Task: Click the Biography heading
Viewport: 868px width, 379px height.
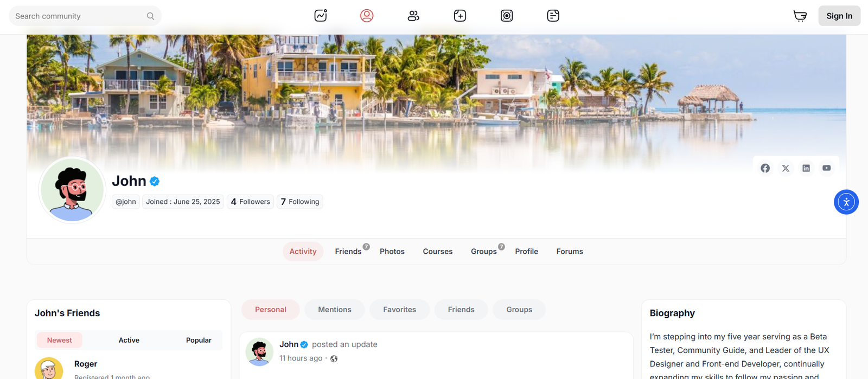Action: point(672,313)
